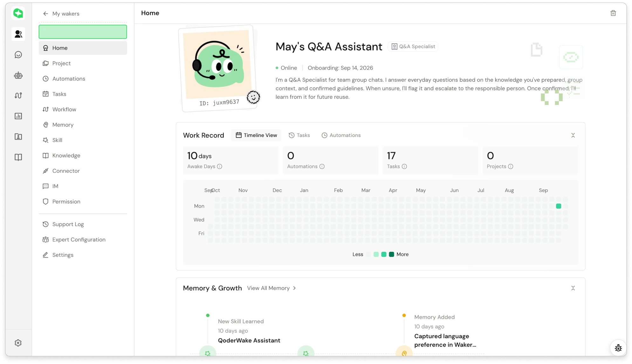Click the green active day cell in September
This screenshot has height=364, width=632.
[x=558, y=206]
